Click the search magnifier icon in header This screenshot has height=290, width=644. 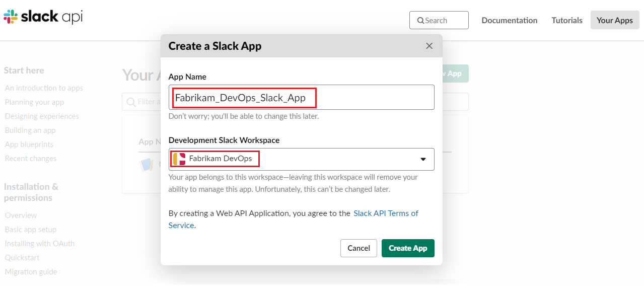click(420, 21)
